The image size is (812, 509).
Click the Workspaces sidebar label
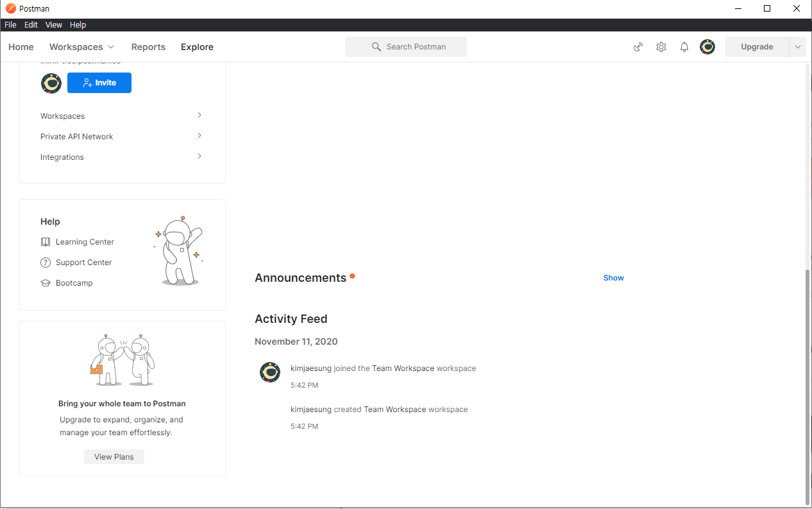[x=62, y=116]
